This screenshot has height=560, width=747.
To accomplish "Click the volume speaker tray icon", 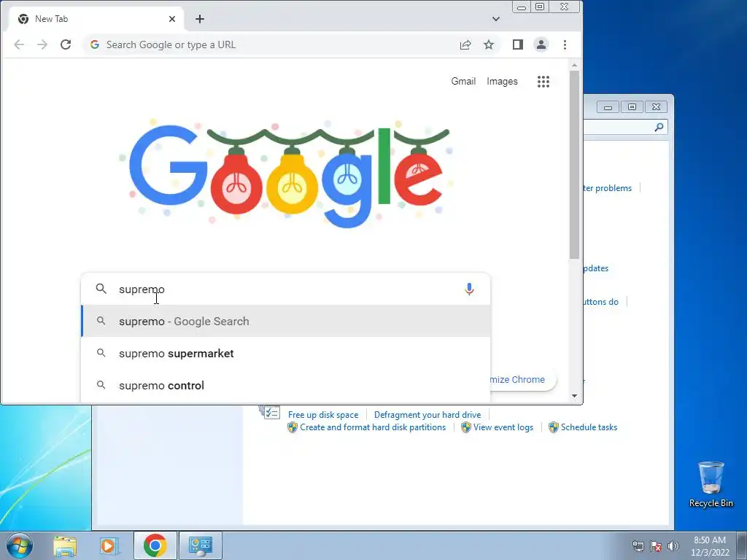I will 673,546.
